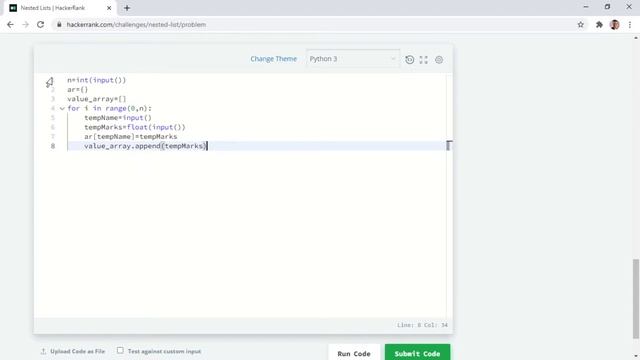Open browser extensions puzzle icon
This screenshot has height=360, width=640.
[x=599, y=24]
